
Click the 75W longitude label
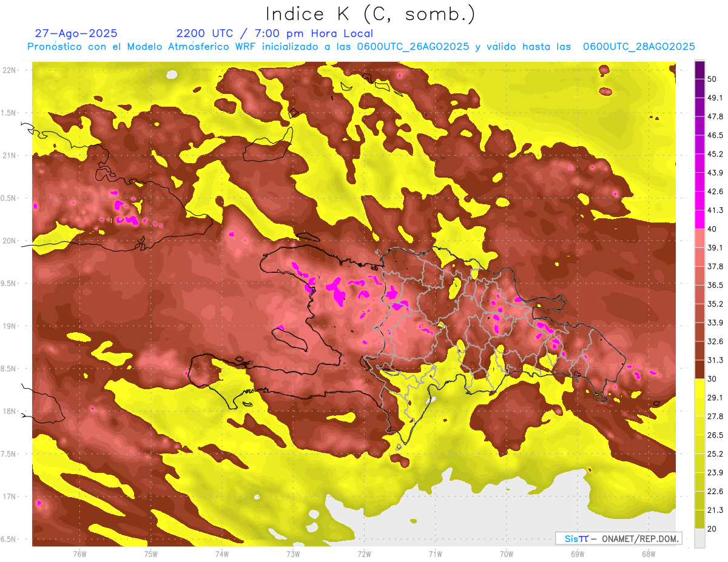tap(151, 554)
